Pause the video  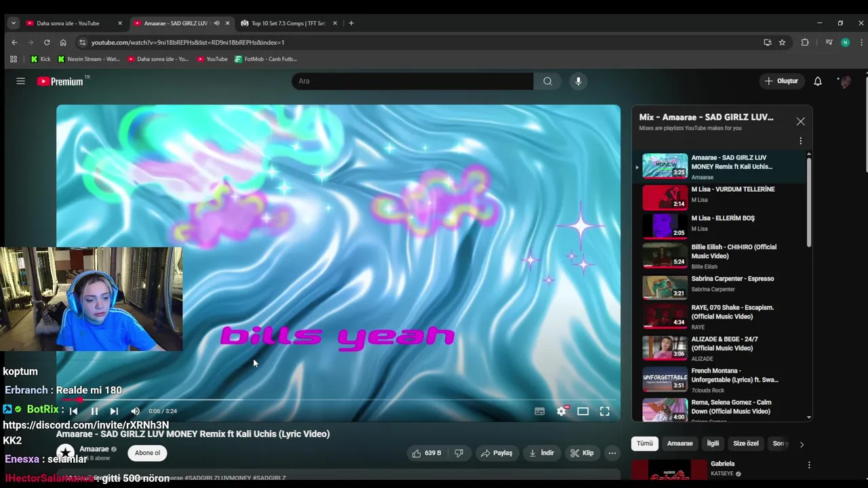pos(94,411)
